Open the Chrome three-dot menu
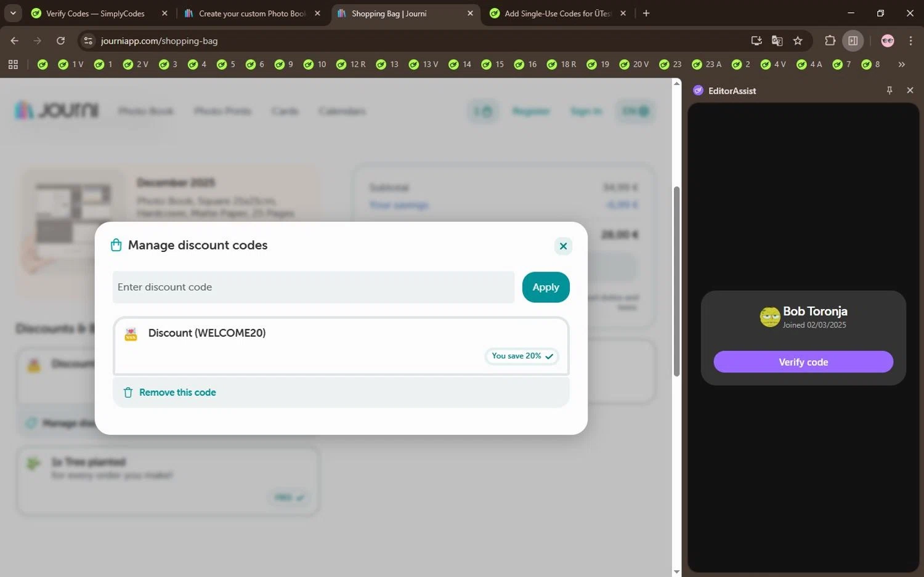Image resolution: width=924 pixels, height=577 pixels. click(910, 41)
